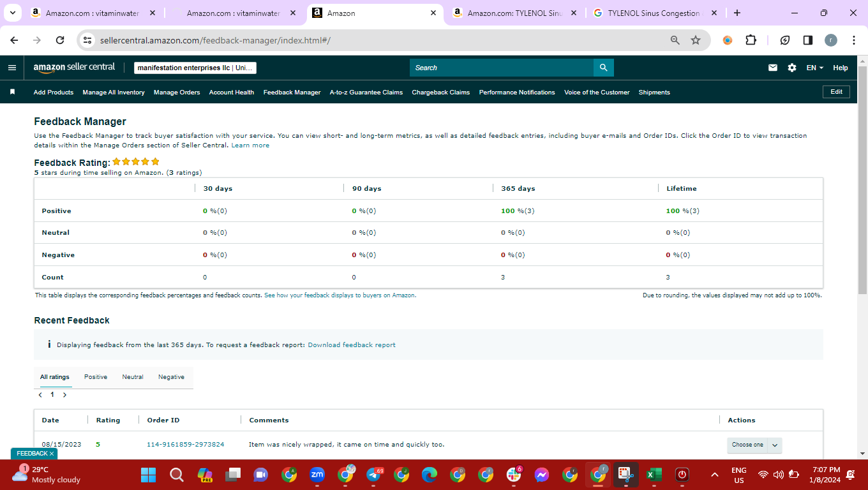Viewport: 868px width, 490px height.
Task: Go back with the browser back arrow
Action: coord(14,40)
